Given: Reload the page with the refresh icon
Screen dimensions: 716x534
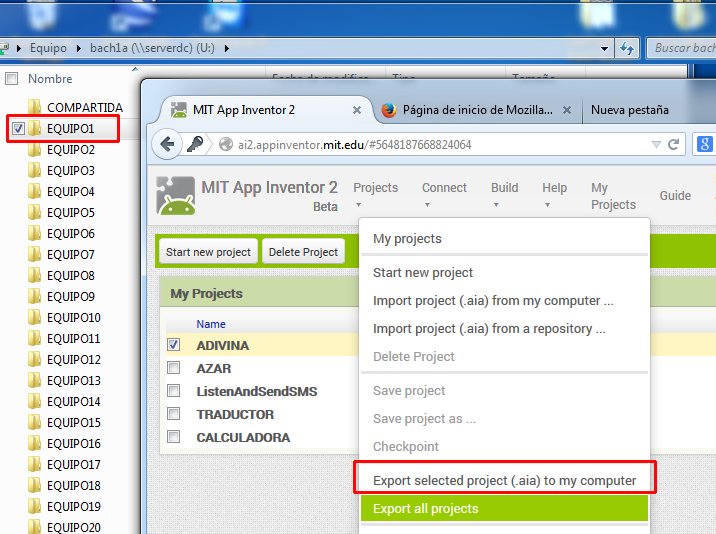Looking at the screenshot, I should coord(673,145).
